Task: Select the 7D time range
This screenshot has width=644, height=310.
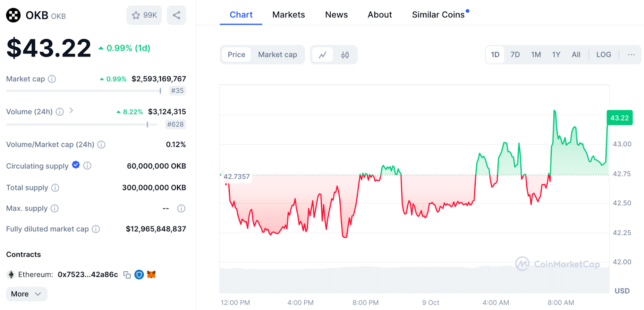Action: click(515, 55)
